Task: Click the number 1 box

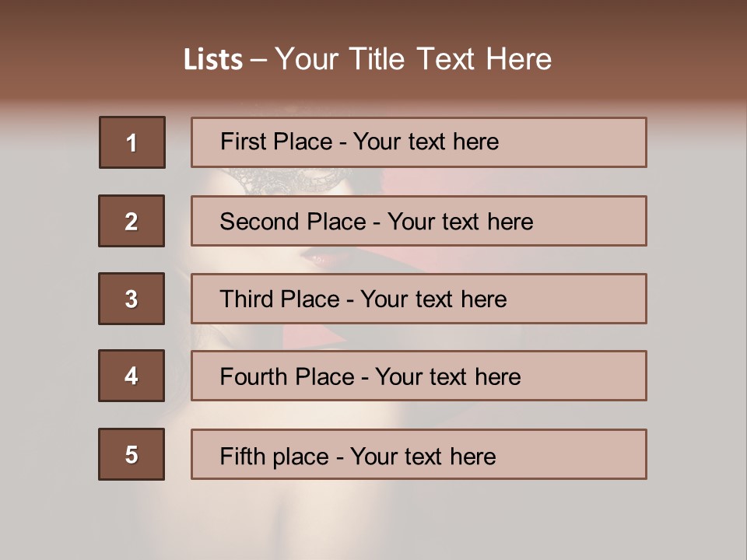Action: pyautogui.click(x=132, y=142)
